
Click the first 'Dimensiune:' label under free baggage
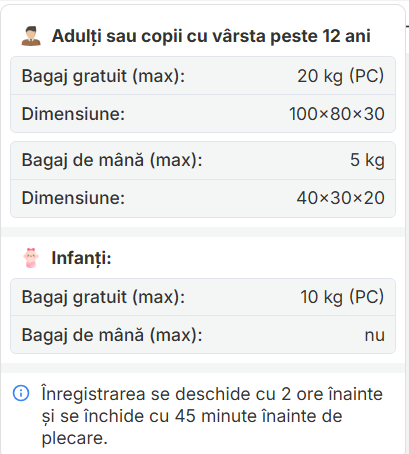(x=73, y=114)
